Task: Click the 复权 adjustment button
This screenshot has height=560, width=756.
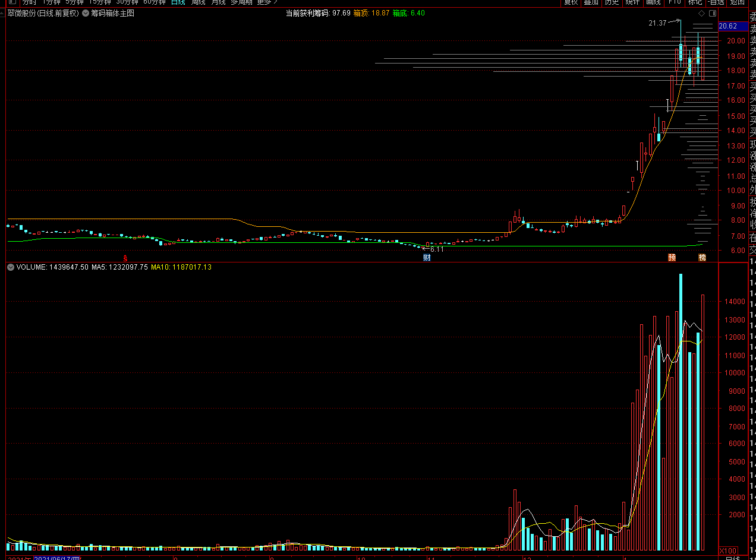Action: pos(571,2)
